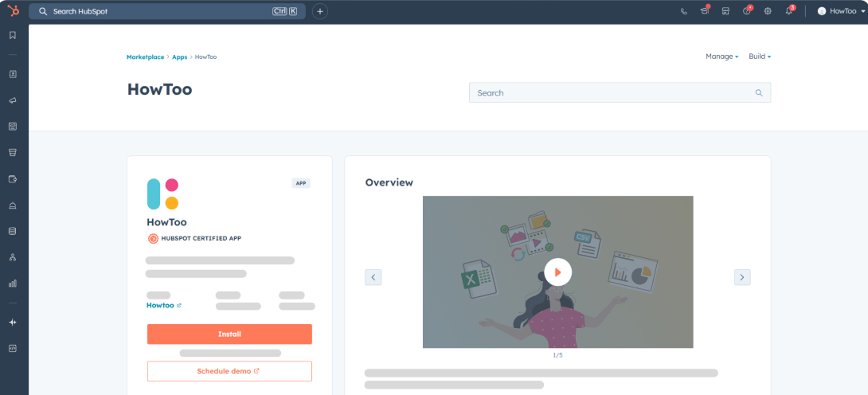Open the Breeze AI sparkle sidebar icon
The height and width of the screenshot is (395, 868).
pos(13,323)
